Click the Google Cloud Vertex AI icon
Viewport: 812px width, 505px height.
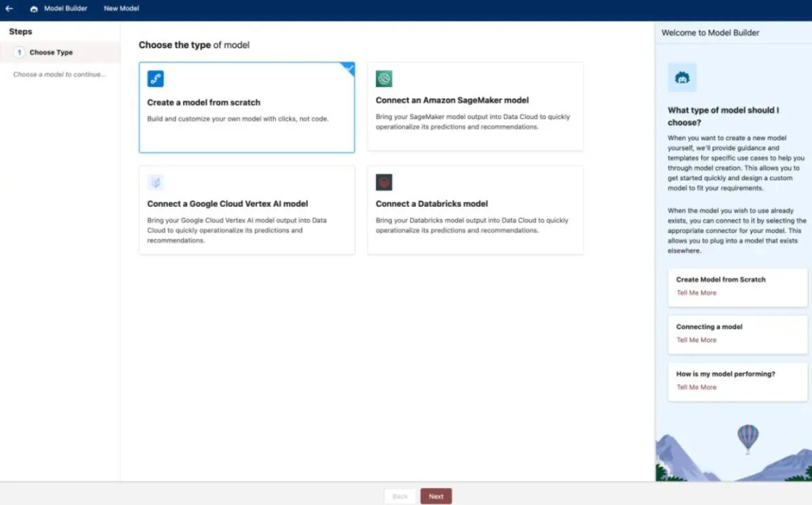pos(156,182)
